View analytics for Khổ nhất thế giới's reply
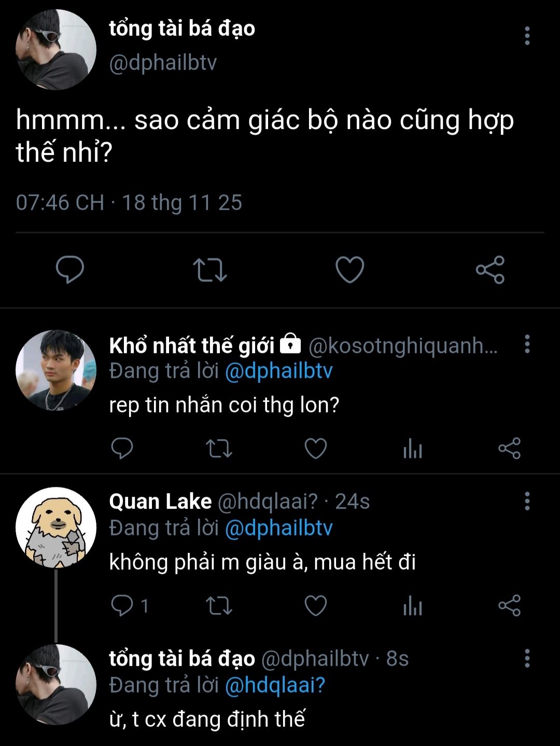This screenshot has width=560, height=746. [x=413, y=449]
